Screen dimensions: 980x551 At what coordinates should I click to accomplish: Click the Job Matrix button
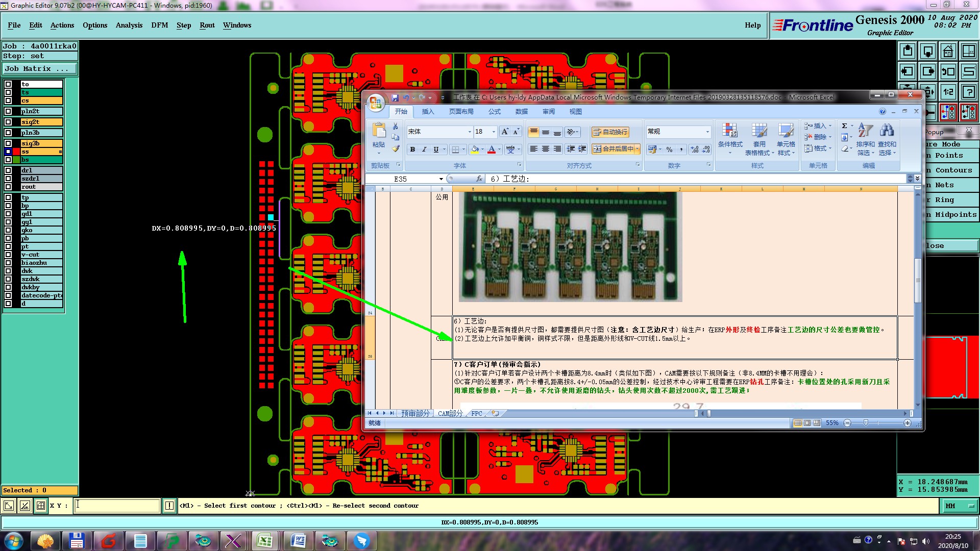tap(40, 68)
